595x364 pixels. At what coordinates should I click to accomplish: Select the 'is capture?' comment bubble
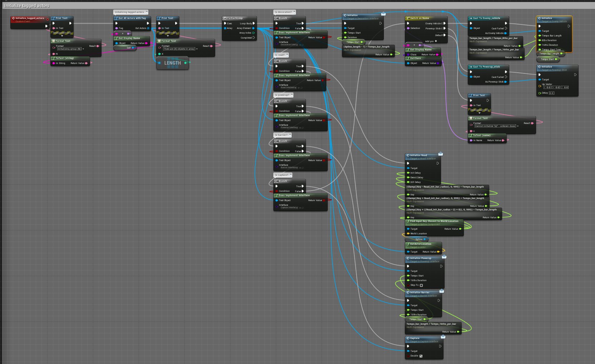283,175
